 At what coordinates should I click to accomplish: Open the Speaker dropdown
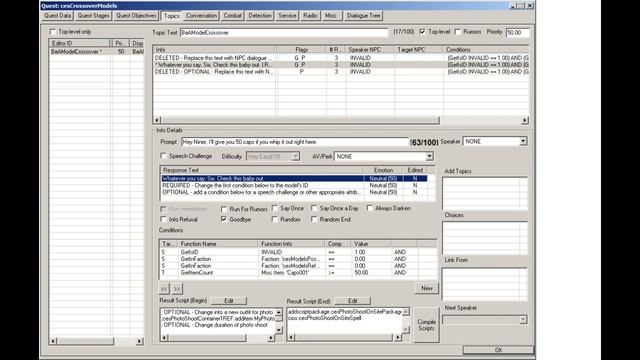pos(523,141)
